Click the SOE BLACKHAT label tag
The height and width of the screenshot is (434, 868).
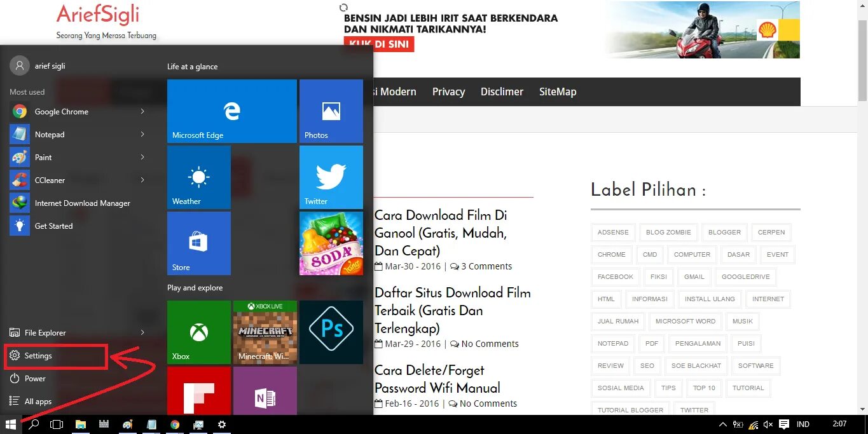pyautogui.click(x=696, y=366)
